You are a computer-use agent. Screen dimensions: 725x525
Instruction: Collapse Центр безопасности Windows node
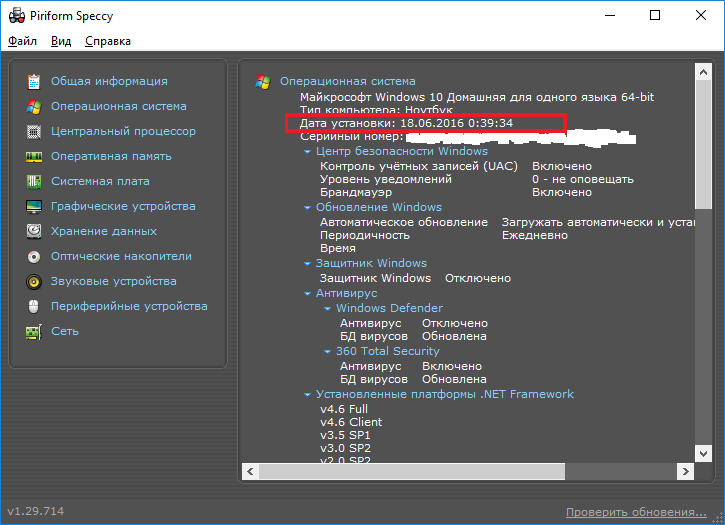click(x=307, y=152)
